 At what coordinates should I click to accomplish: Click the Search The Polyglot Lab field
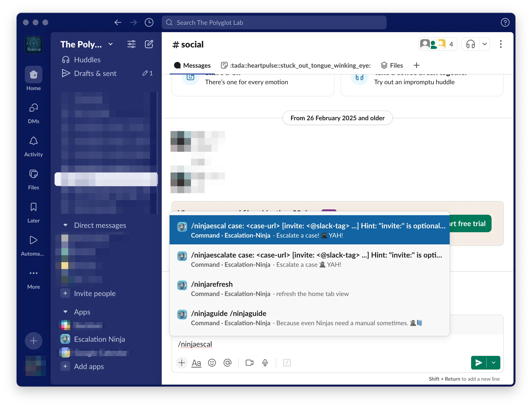[274, 23]
